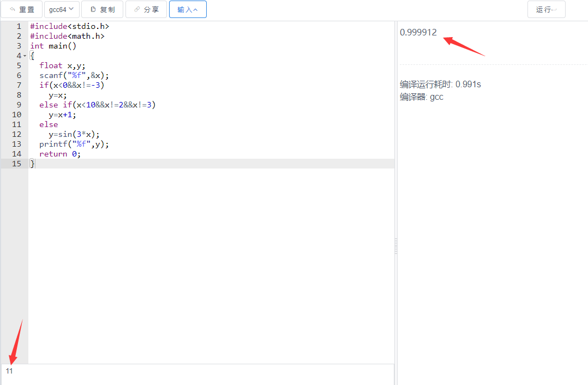Click the y=x+1; statement
The height and width of the screenshot is (385, 588).
[x=62, y=115]
